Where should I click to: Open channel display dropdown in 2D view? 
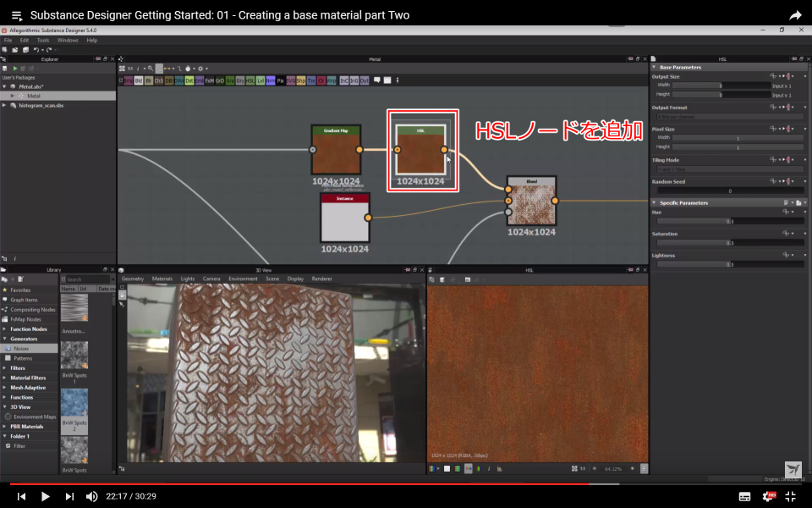point(438,468)
